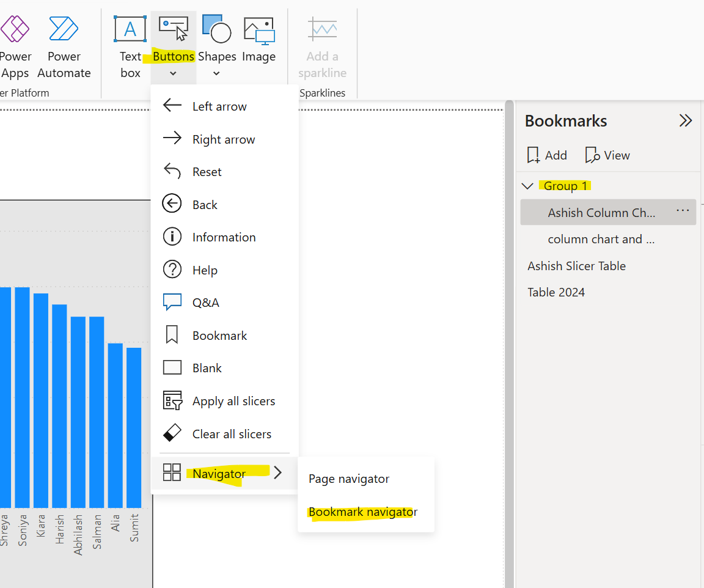
Task: Choose Page navigator option
Action: tap(348, 479)
